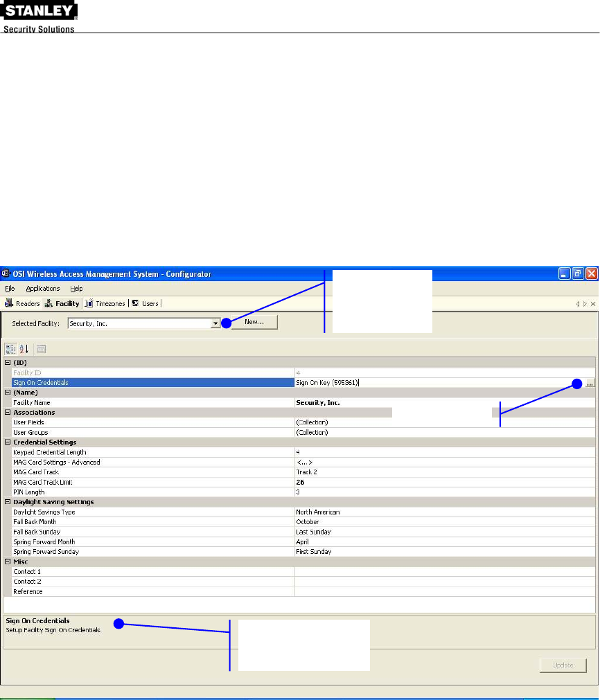
Task: Restore down the Configurator window
Action: click(578, 273)
